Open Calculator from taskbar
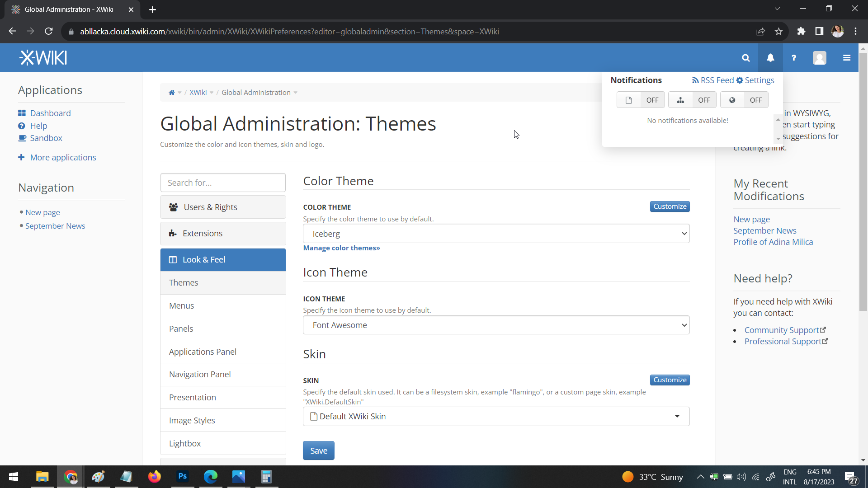This screenshot has height=488, width=868. coord(267,477)
